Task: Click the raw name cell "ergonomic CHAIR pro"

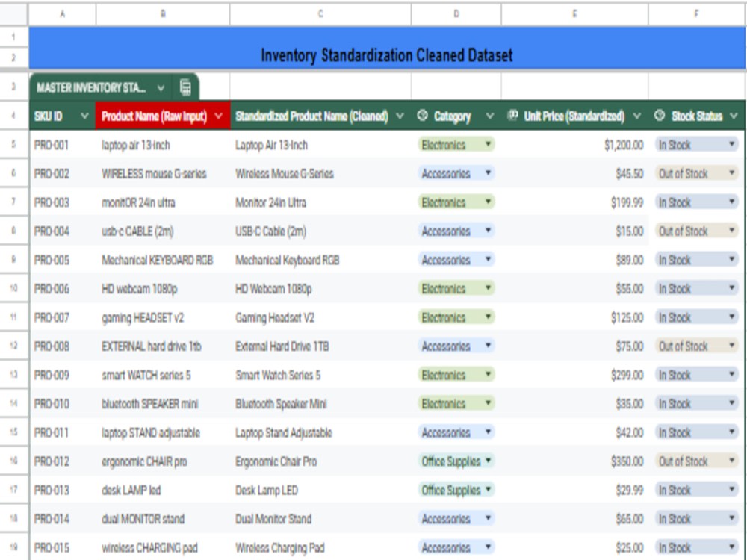Action: tap(163, 461)
